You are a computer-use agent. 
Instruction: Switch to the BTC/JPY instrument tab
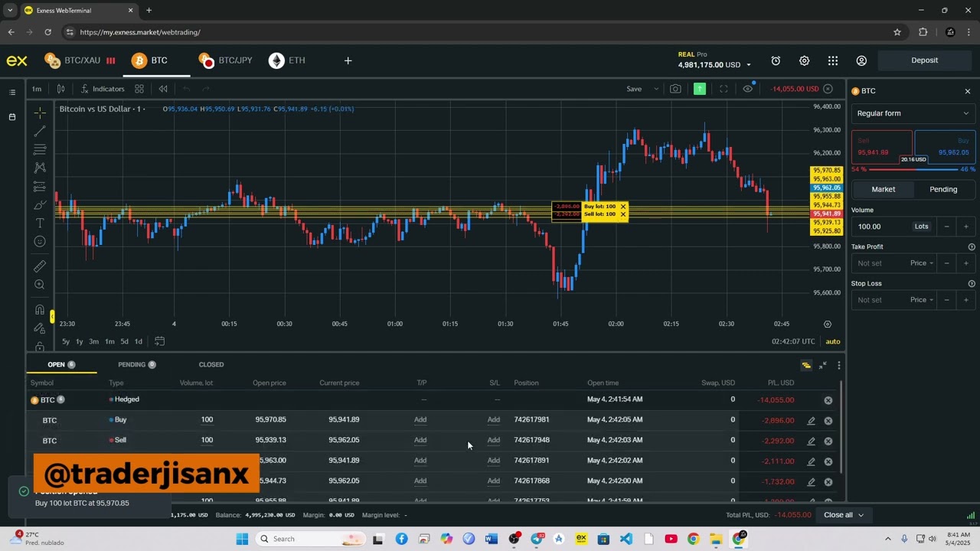click(226, 60)
